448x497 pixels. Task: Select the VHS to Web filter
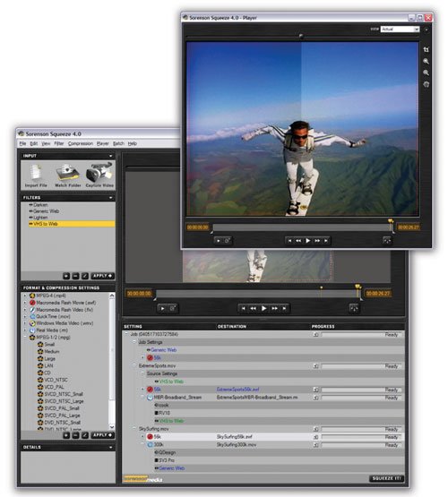(72, 224)
